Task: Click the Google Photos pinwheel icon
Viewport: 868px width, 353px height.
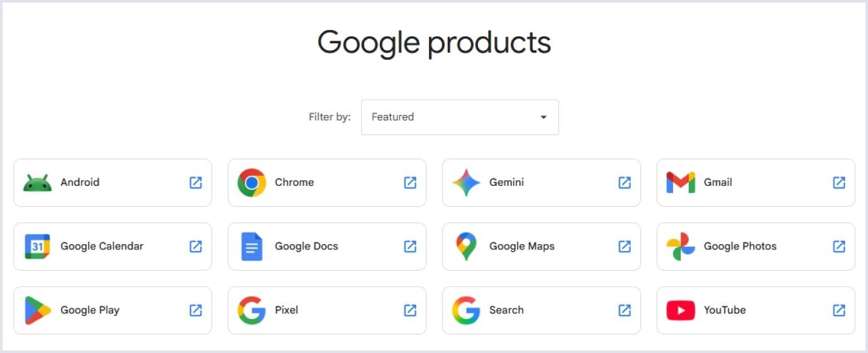Action: [681, 246]
